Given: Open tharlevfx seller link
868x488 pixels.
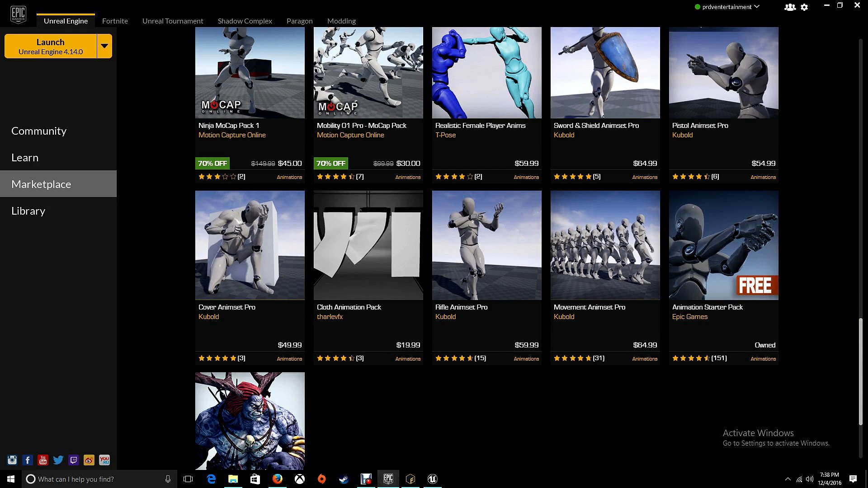Looking at the screenshot, I should tap(330, 317).
